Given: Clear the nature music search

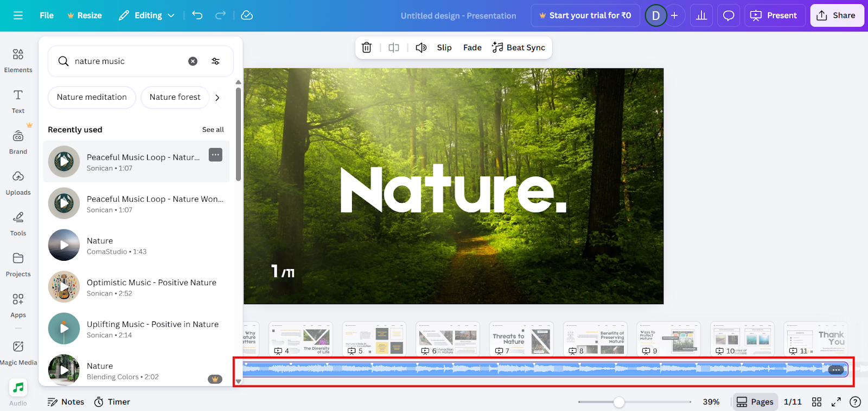Looking at the screenshot, I should 193,61.
